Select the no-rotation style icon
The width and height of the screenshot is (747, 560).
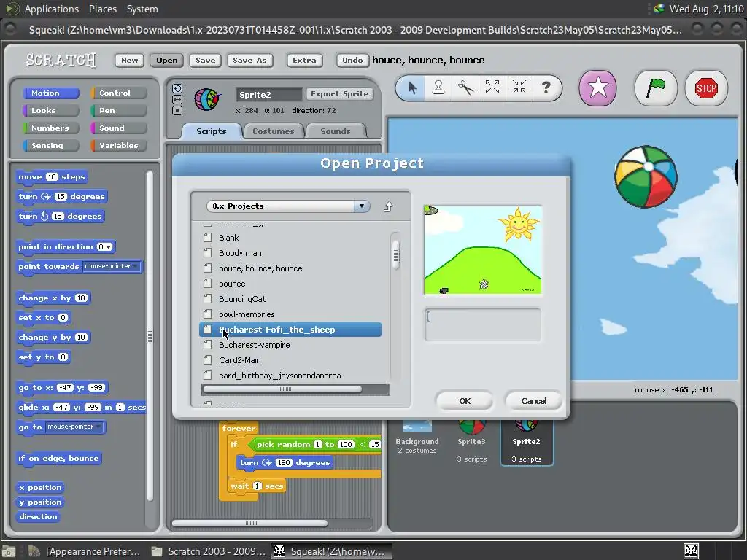(177, 111)
